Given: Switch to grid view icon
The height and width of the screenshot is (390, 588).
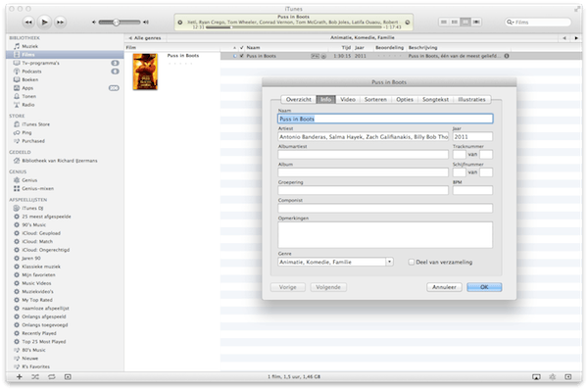Looking at the screenshot, I should coord(465,23).
